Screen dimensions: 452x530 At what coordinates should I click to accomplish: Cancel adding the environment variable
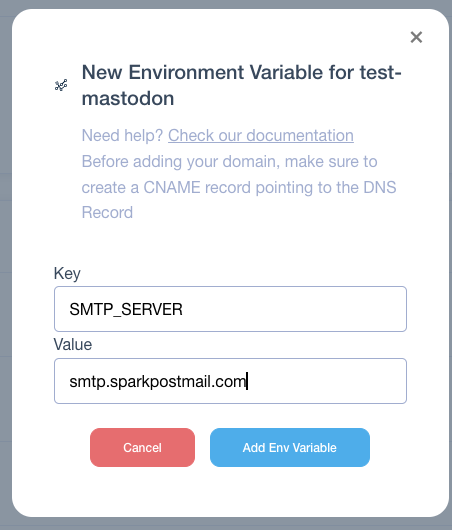click(142, 448)
